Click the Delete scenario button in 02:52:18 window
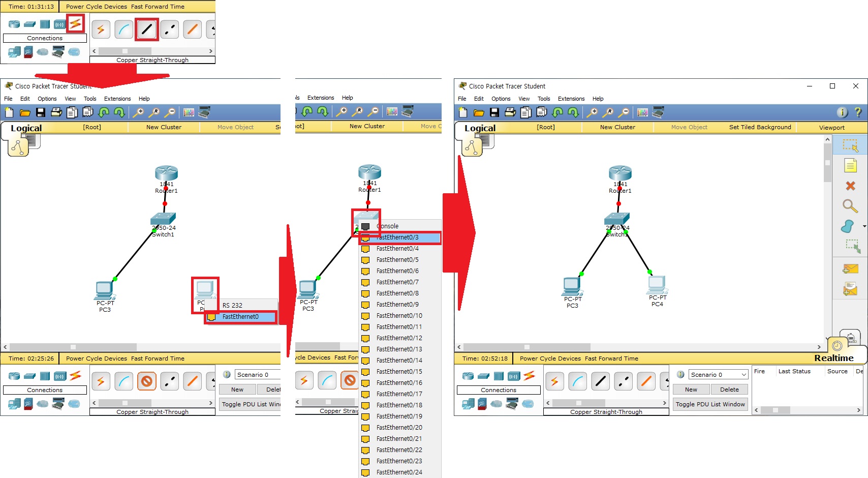The height and width of the screenshot is (478, 868). [x=729, y=390]
